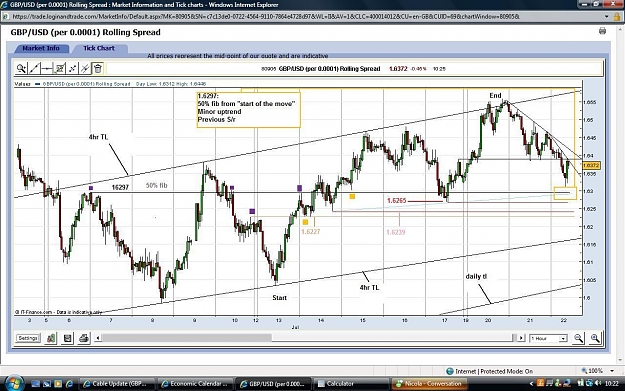Click the 'End' chart annotation
Image resolution: width=625 pixels, height=391 pixels.
[x=495, y=95]
